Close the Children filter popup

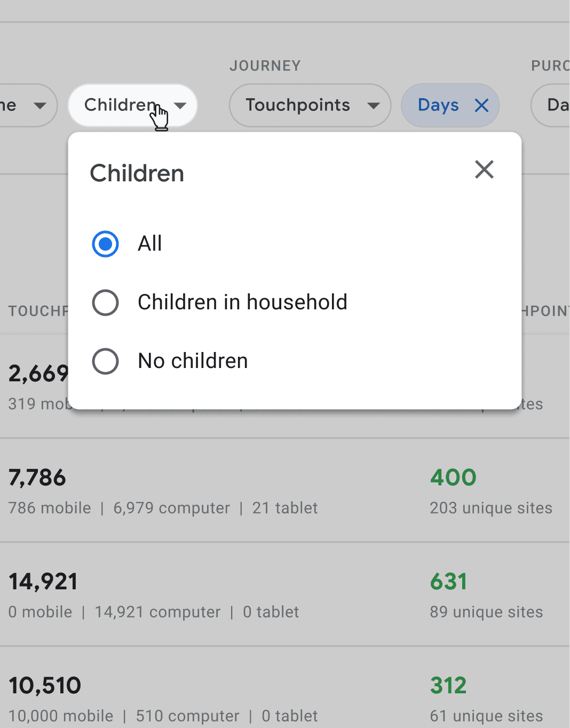point(484,170)
